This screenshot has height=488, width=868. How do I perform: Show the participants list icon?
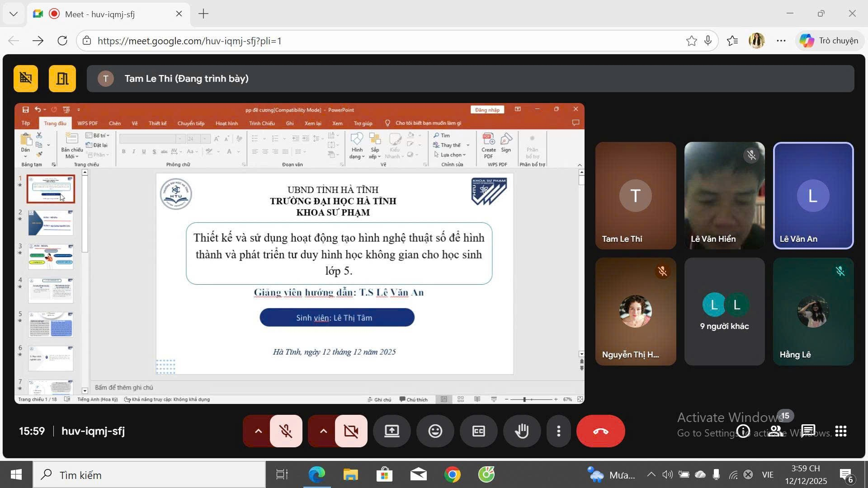[x=776, y=431]
